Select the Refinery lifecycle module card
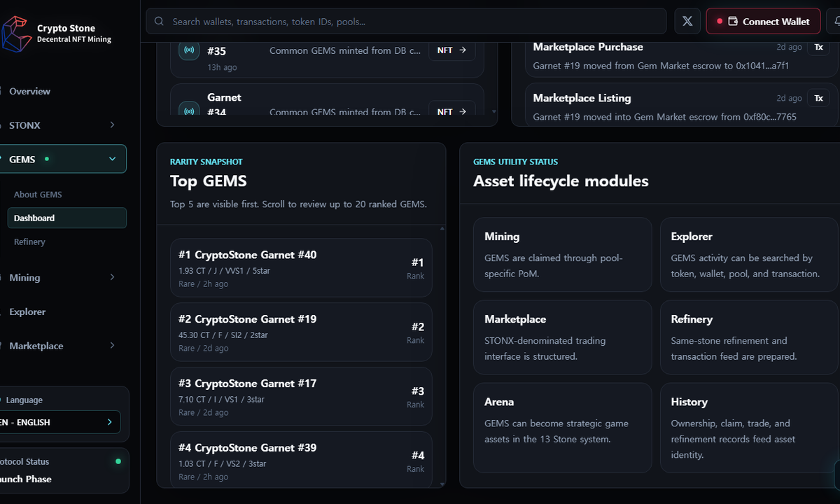This screenshot has height=504, width=840. coord(749,337)
